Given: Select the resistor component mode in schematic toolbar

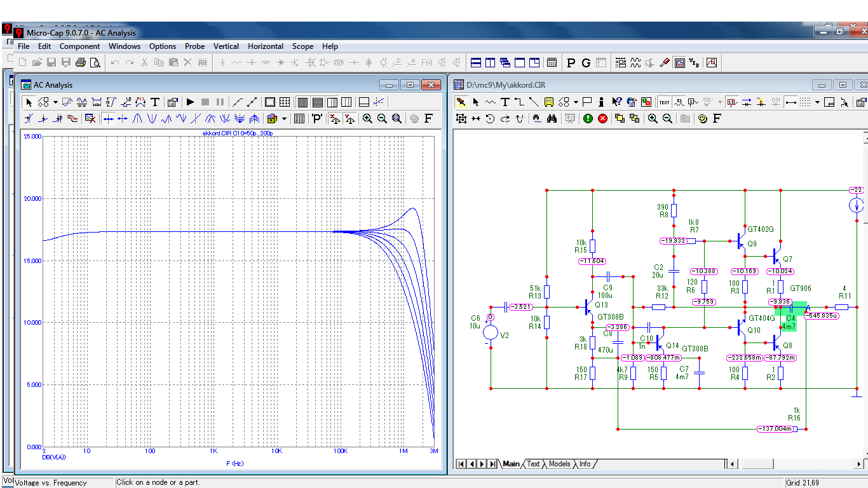Looking at the screenshot, I should (491, 102).
